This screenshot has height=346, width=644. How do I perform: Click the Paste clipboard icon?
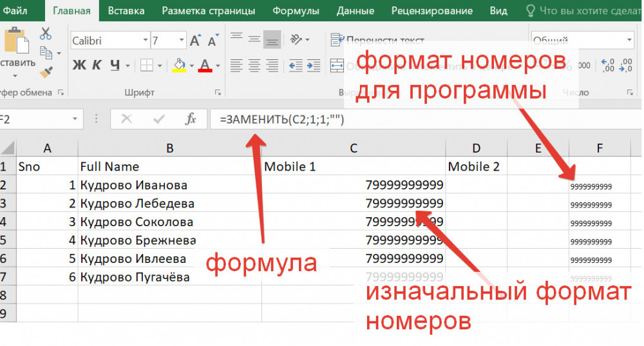point(15,41)
